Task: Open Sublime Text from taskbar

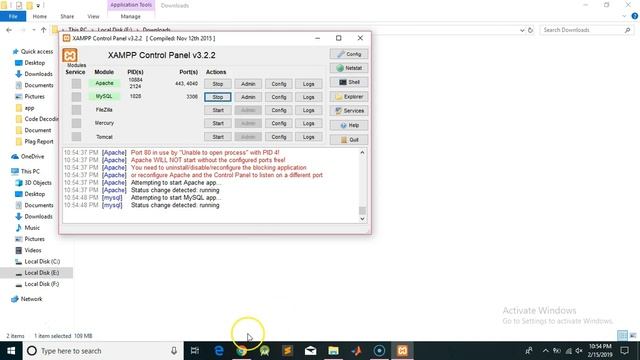Action: [x=287, y=351]
